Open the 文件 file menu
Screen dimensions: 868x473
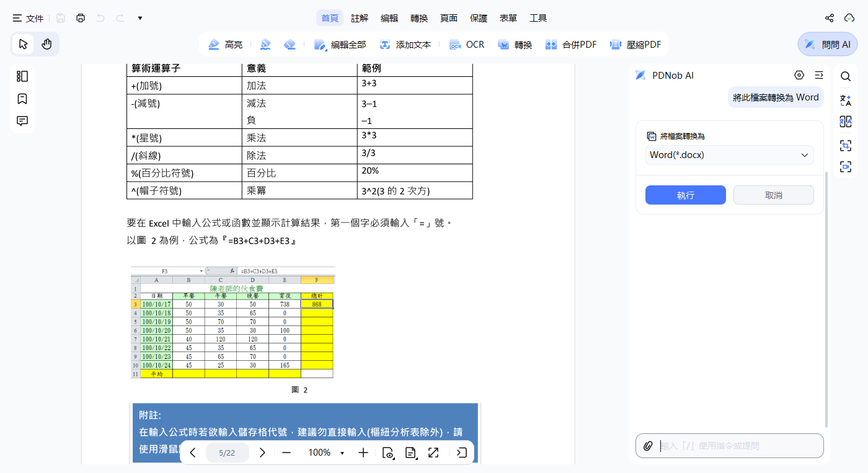[x=28, y=18]
